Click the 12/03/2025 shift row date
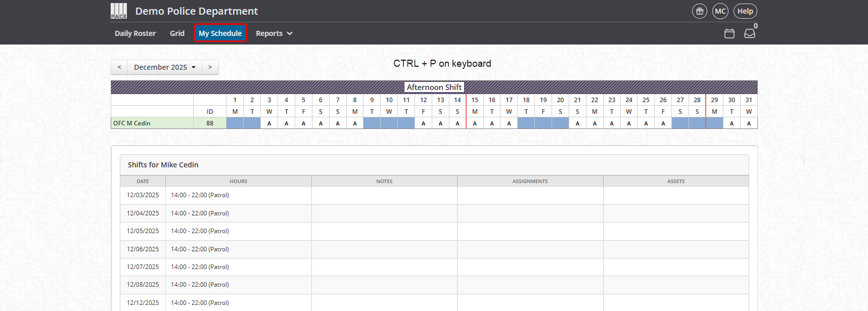868x311 pixels. (x=143, y=195)
